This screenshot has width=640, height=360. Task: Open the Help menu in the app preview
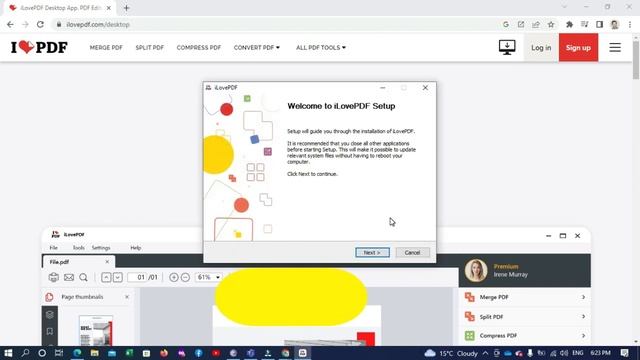pos(136,248)
